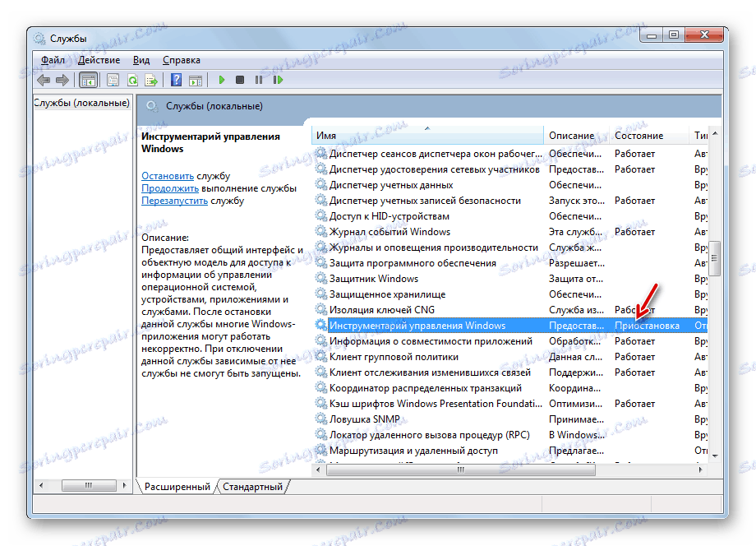Open the Справка menu

[182, 60]
